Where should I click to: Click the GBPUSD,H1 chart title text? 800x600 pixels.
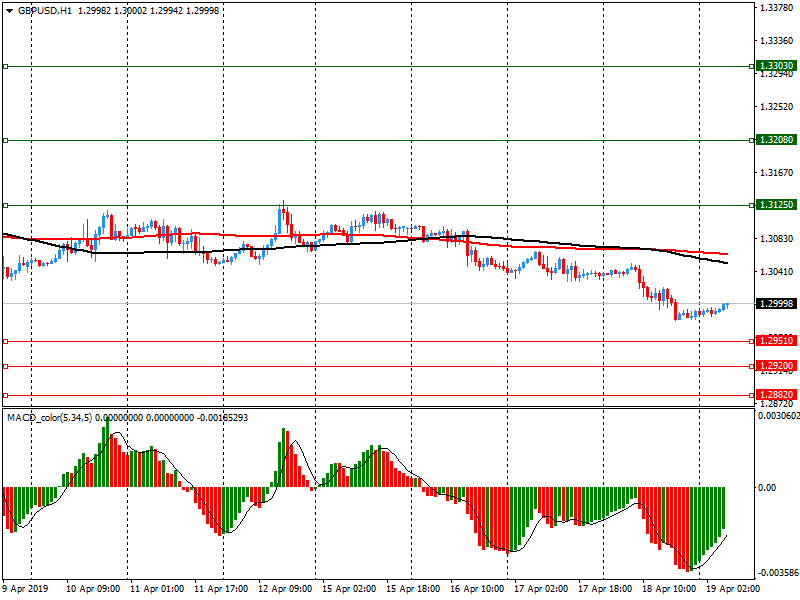pyautogui.click(x=44, y=10)
